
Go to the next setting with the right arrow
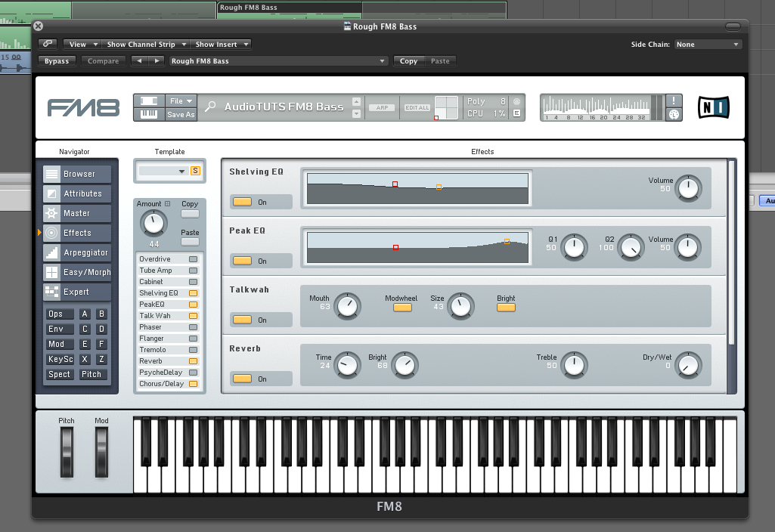pyautogui.click(x=157, y=60)
